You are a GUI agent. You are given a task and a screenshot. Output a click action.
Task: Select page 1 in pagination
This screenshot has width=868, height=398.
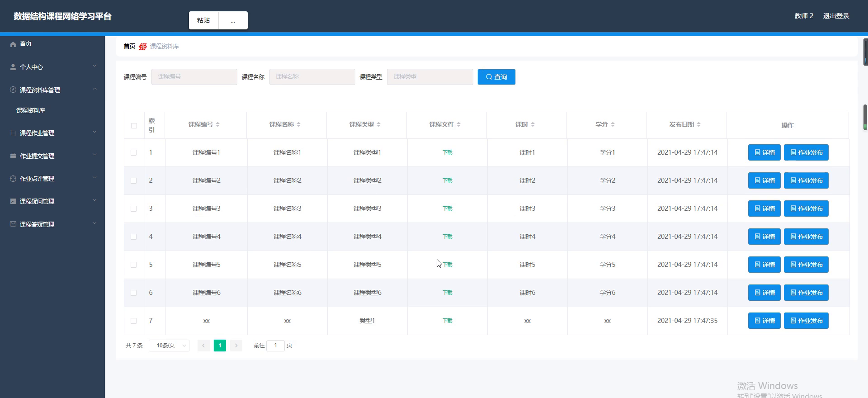220,346
